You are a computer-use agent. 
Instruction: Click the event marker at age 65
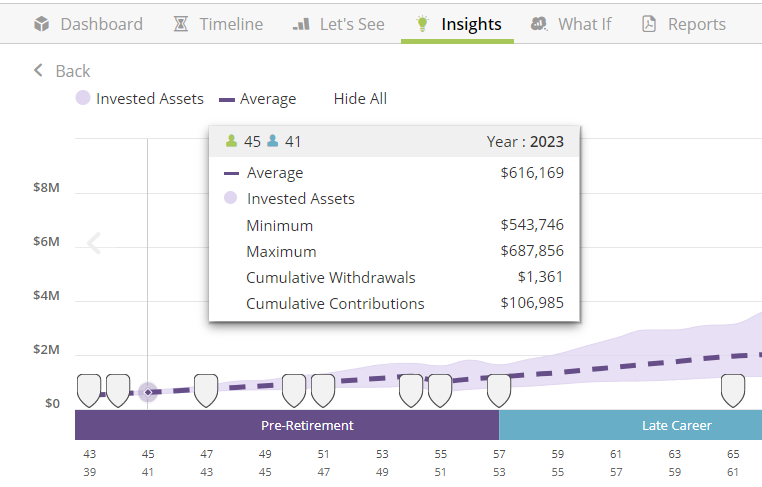733,390
